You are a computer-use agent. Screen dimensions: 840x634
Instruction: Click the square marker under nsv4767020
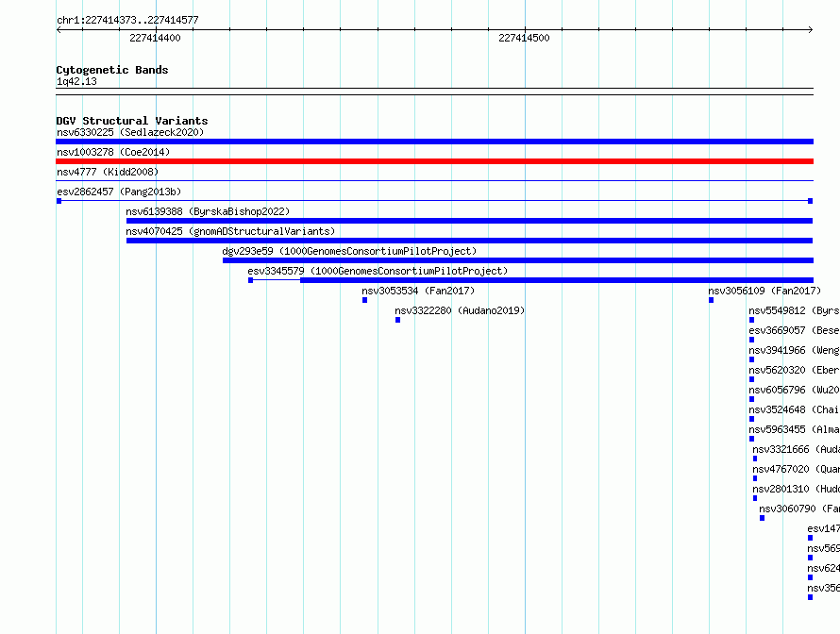tap(755, 478)
